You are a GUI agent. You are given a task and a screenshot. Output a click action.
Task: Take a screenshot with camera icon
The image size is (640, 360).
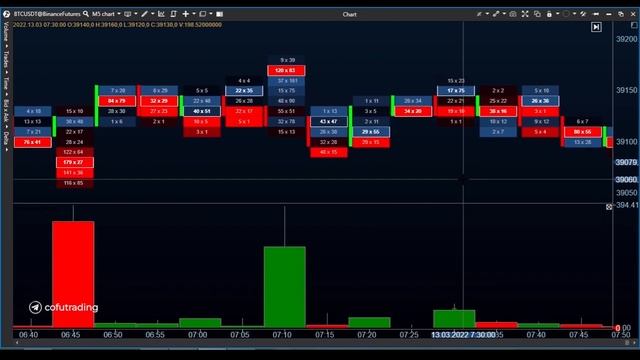click(513, 14)
